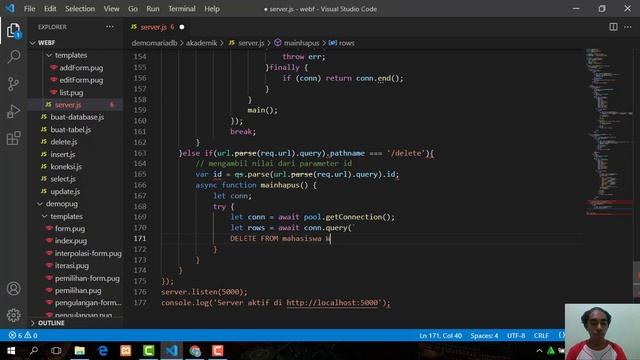Open the green Camtasia taskbar icon

tap(149, 351)
